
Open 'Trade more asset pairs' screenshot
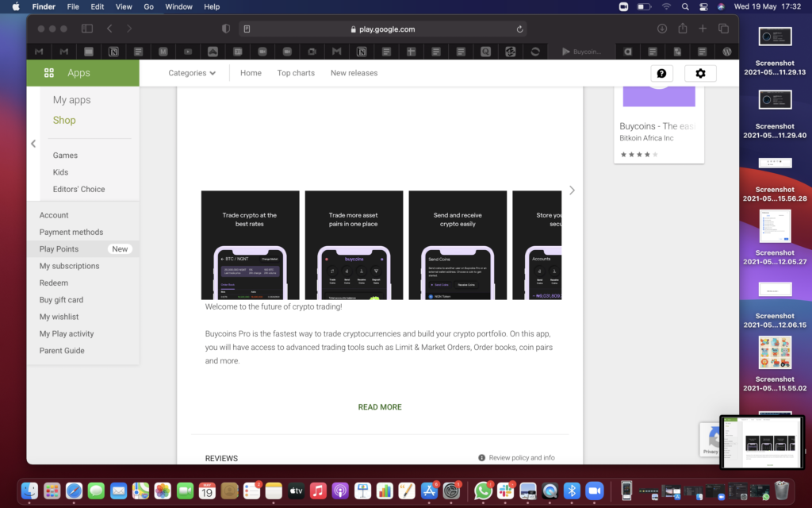(x=354, y=245)
